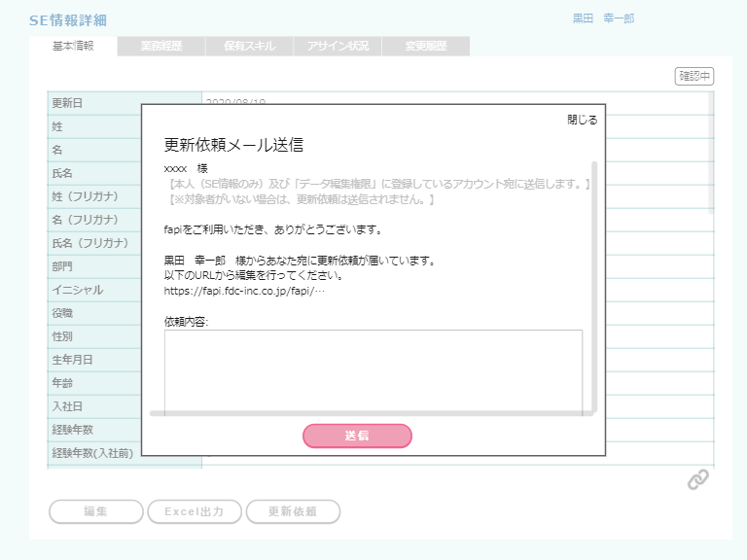Open the 変更履歴 tab
Screen dimensions: 747x560
click(426, 46)
